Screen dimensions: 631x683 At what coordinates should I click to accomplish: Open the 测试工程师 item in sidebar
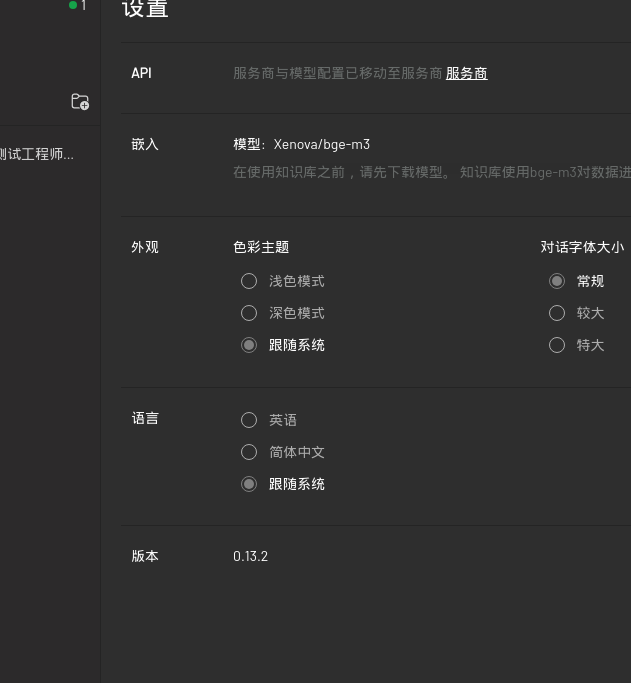[x=37, y=154]
